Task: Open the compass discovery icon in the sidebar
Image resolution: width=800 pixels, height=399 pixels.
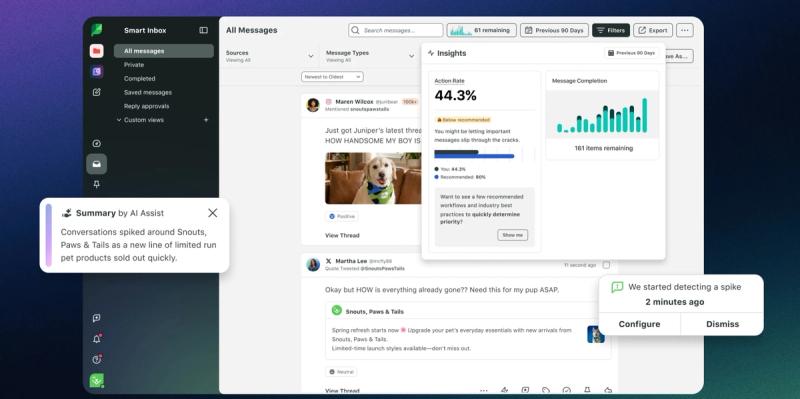Action: 96,144
